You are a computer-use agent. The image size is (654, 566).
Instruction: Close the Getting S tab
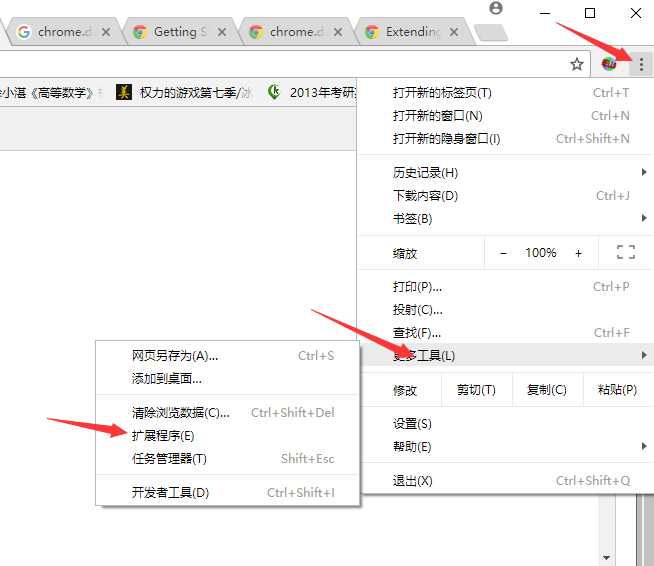pyautogui.click(x=222, y=32)
